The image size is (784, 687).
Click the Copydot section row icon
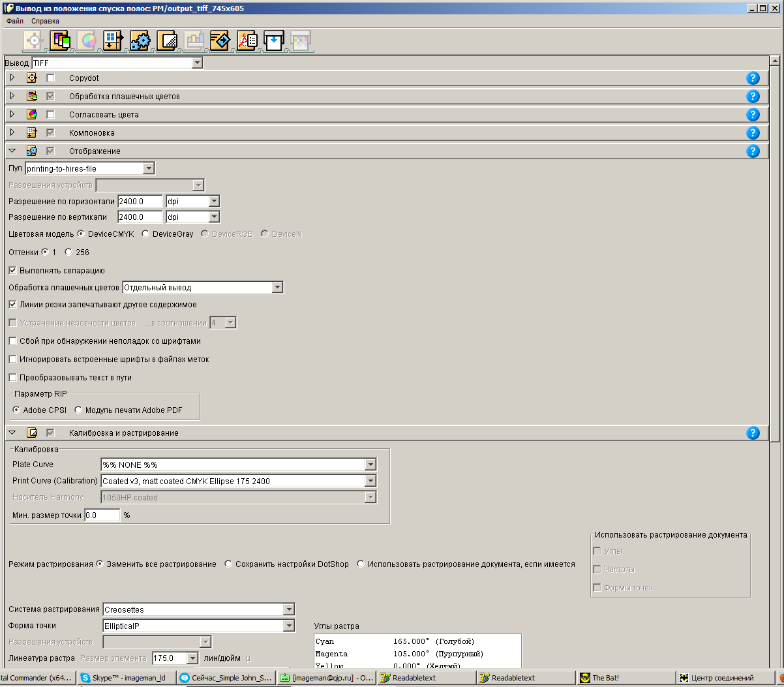(x=32, y=78)
